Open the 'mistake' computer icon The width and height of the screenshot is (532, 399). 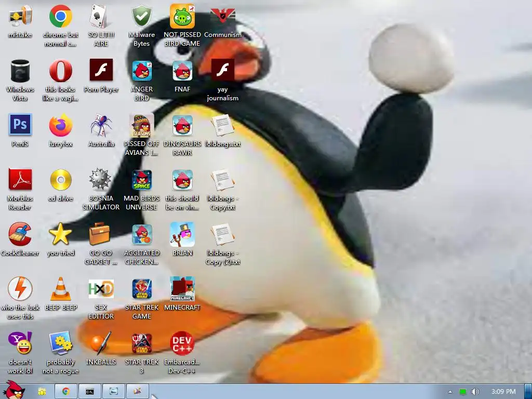20,16
